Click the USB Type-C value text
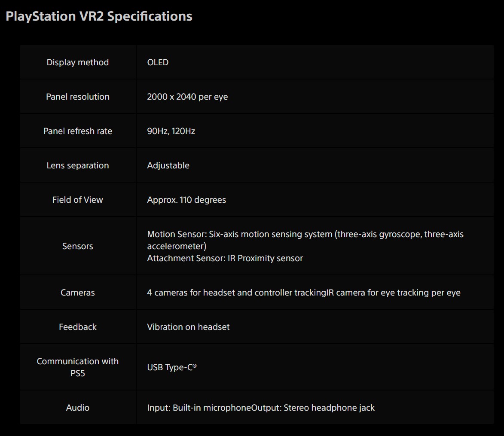 [x=171, y=367]
